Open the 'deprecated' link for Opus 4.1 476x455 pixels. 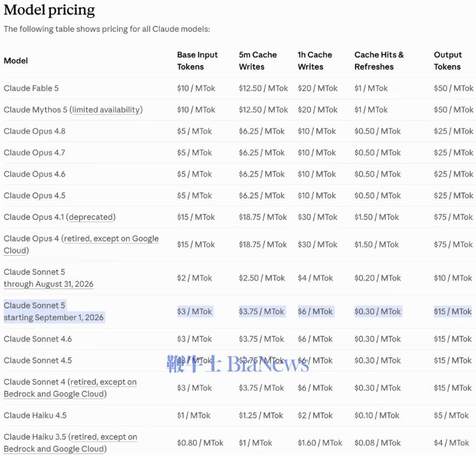tap(91, 217)
